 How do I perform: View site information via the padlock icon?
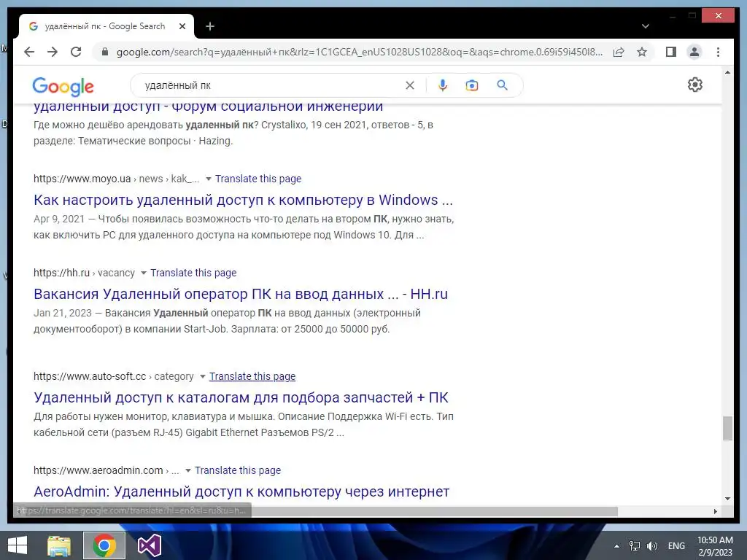[x=105, y=52]
